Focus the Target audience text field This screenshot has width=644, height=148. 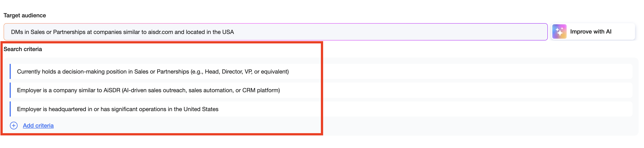coord(276,32)
